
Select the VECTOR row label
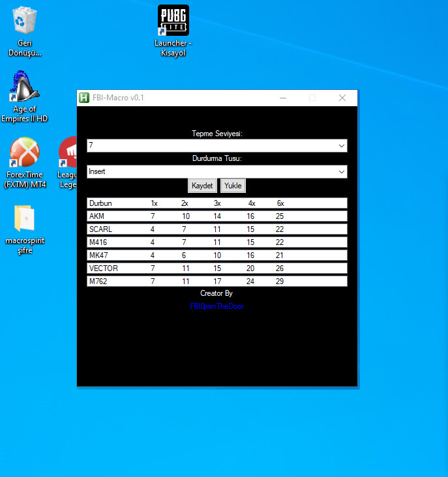point(104,268)
